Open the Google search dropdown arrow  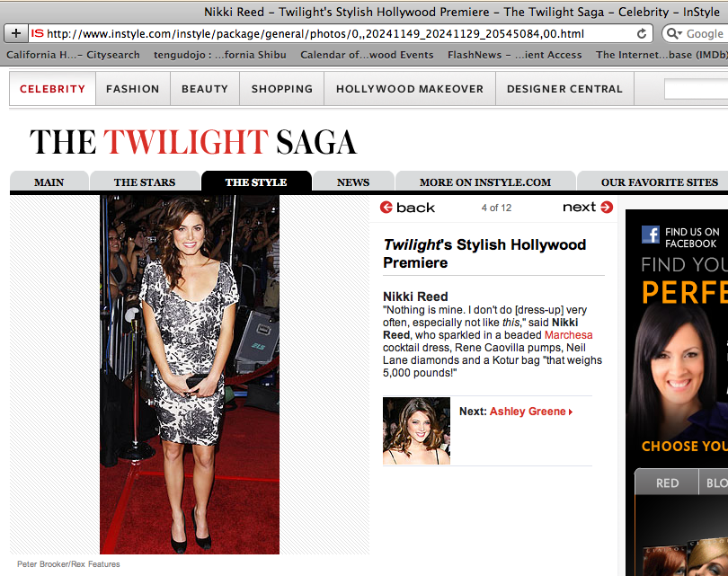click(x=679, y=34)
